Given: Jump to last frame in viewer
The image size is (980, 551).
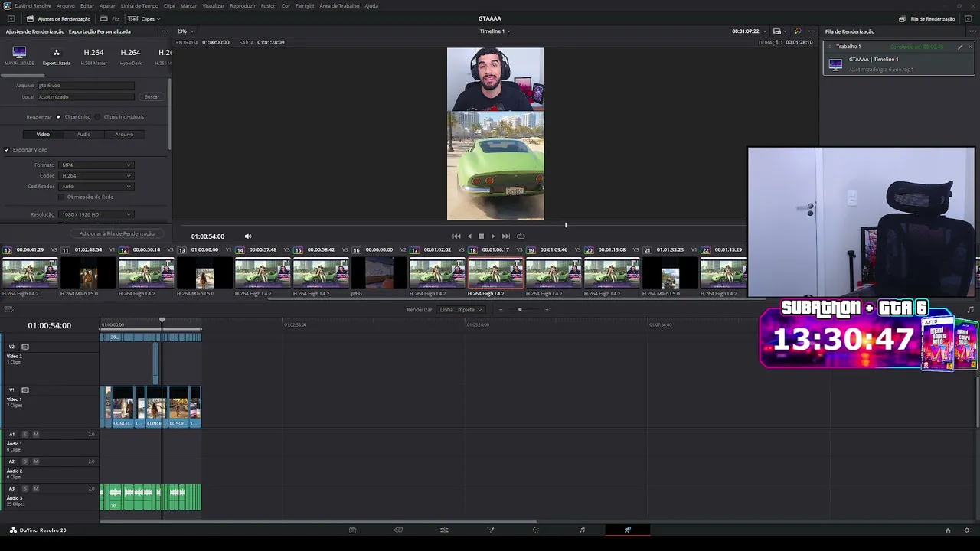Looking at the screenshot, I should click(505, 236).
